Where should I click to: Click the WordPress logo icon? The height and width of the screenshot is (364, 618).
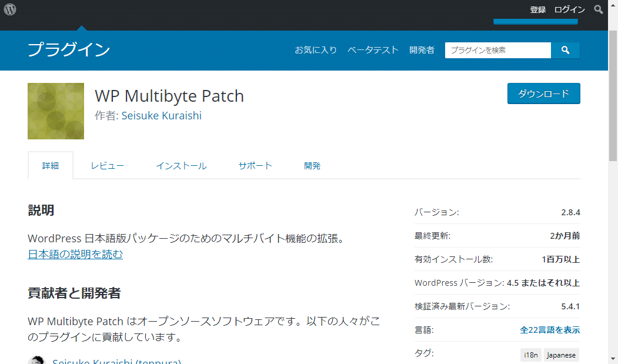[10, 9]
